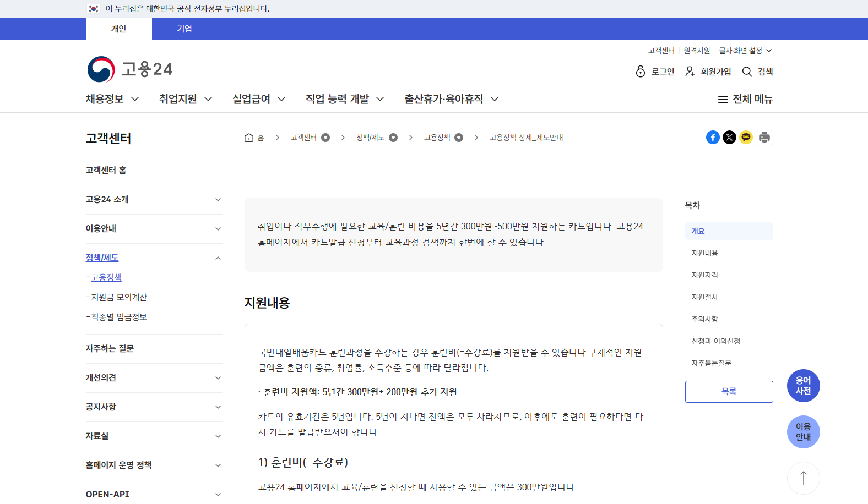
Task: Open 전체 메뉴 hamburger menu
Action: pyautogui.click(x=745, y=99)
